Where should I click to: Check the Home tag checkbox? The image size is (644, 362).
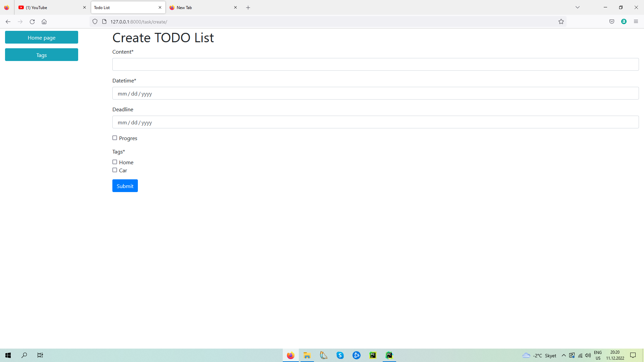[x=115, y=162]
